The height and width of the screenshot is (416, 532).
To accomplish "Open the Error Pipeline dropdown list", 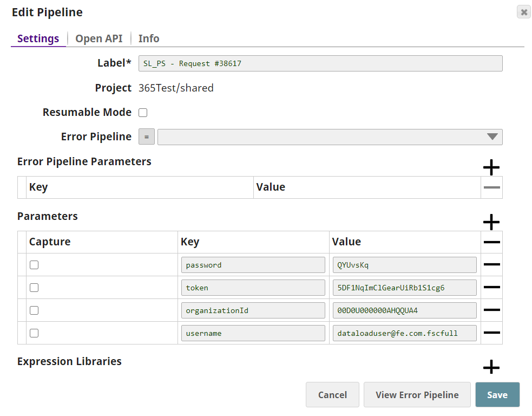I will click(492, 137).
